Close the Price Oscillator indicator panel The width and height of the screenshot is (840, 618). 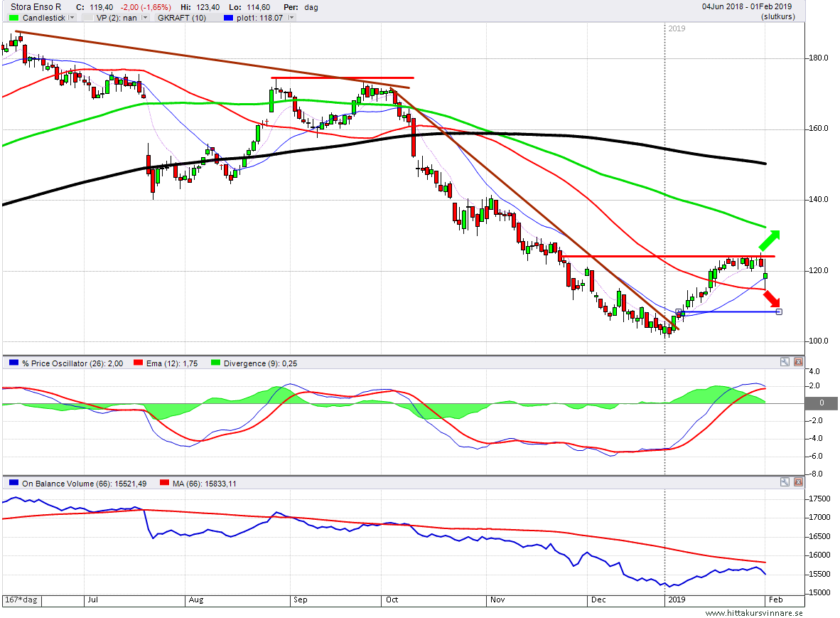[x=798, y=362]
